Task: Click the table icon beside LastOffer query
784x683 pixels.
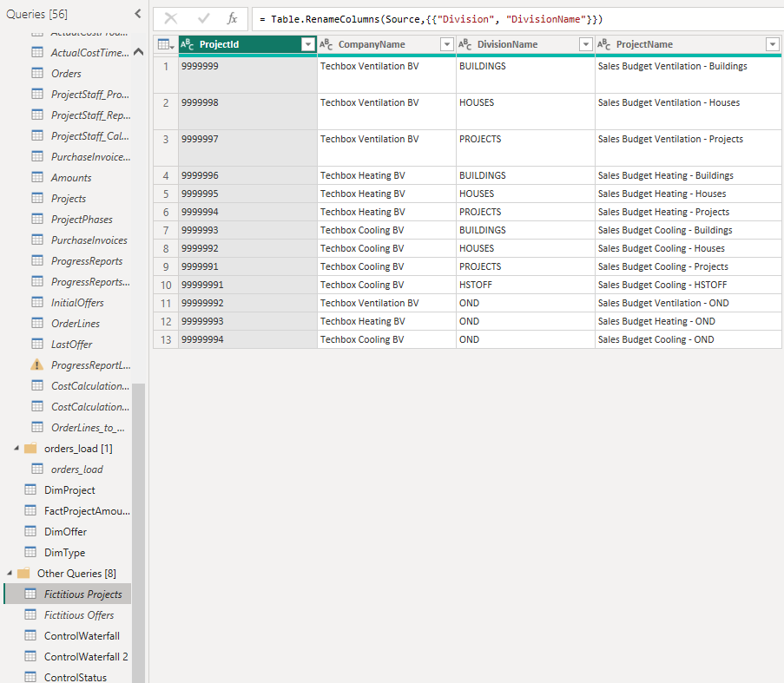Action: (37, 344)
